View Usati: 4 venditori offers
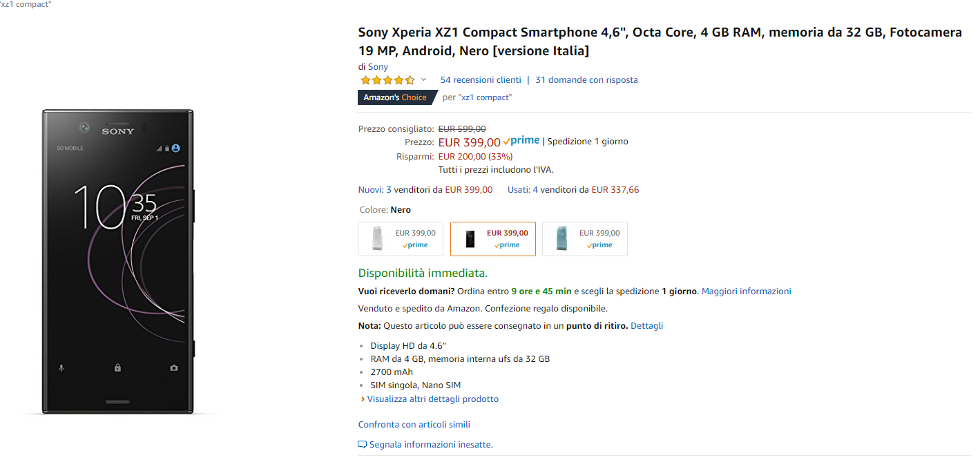Screen dimensions: 980x460 [x=573, y=190]
